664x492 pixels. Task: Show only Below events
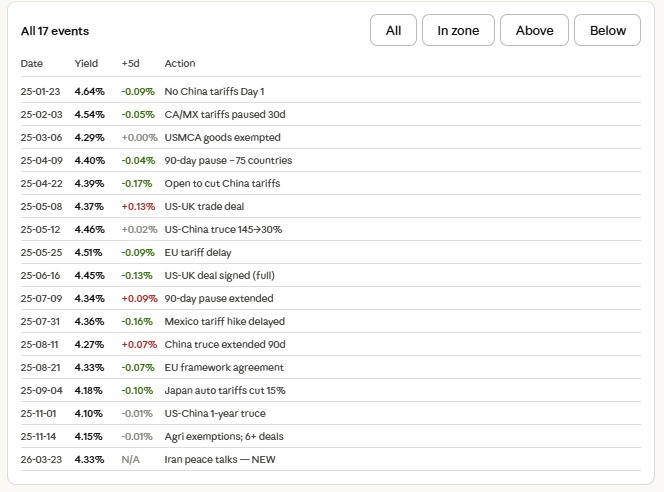click(x=607, y=31)
